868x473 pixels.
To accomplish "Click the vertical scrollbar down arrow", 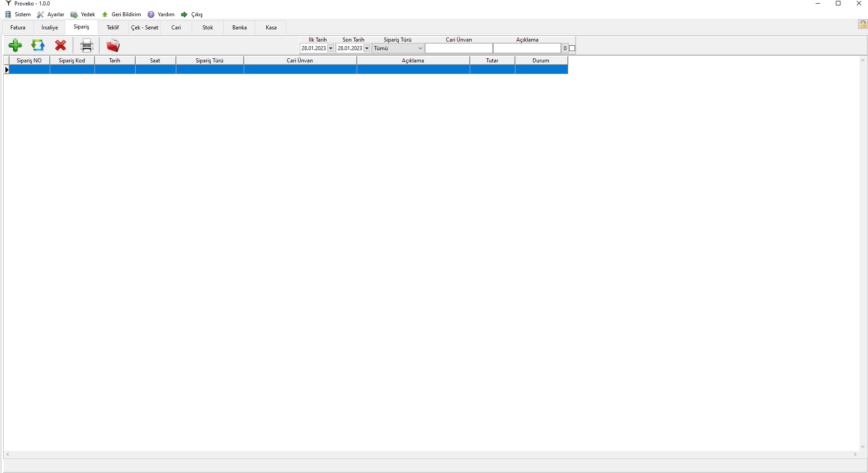I will click(x=863, y=447).
